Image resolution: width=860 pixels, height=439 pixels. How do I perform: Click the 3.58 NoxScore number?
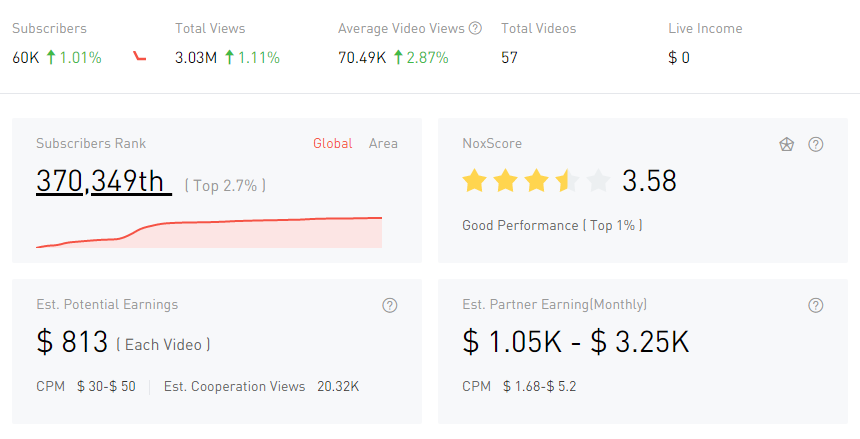pos(649,181)
